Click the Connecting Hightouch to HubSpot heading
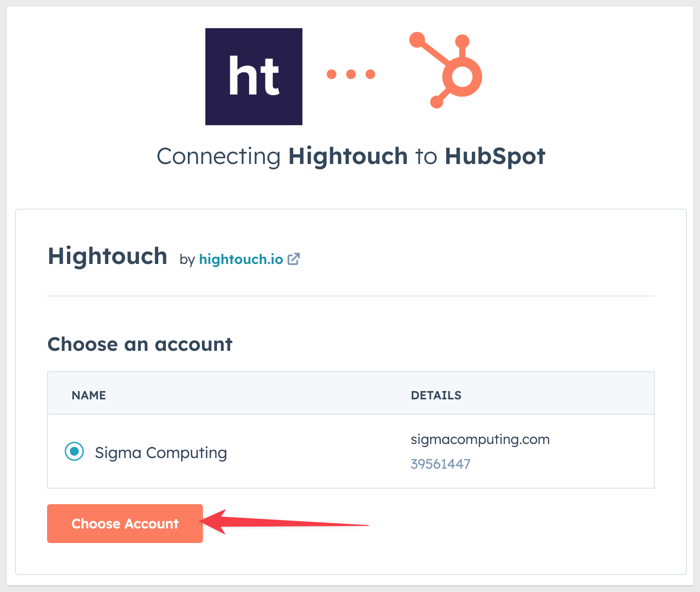Screen dimensions: 700x592 click(x=351, y=157)
